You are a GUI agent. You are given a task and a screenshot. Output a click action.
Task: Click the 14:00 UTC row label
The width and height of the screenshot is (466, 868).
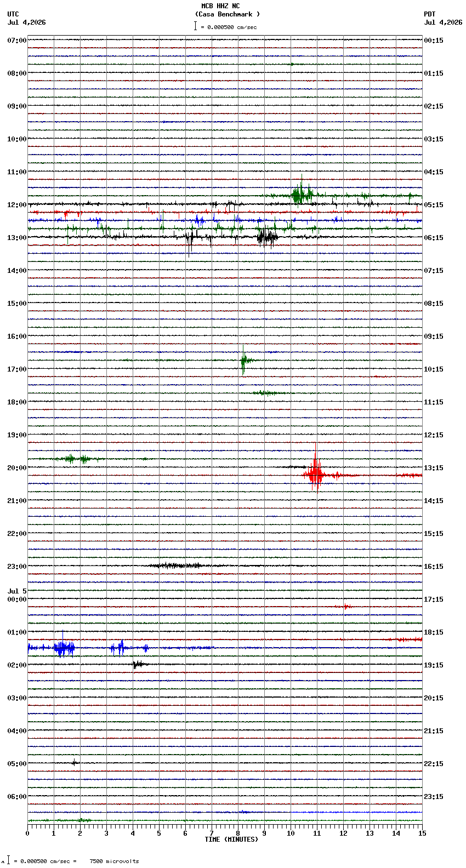point(17,271)
